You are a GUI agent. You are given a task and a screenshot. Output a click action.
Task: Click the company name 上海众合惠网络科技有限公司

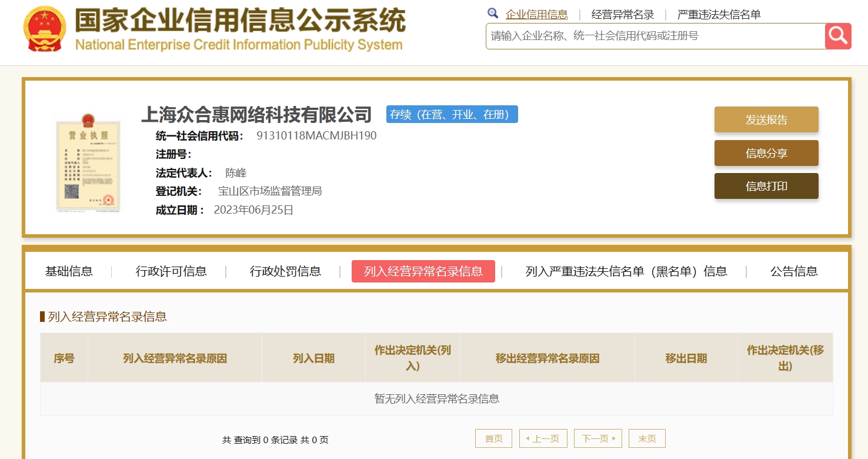(256, 114)
